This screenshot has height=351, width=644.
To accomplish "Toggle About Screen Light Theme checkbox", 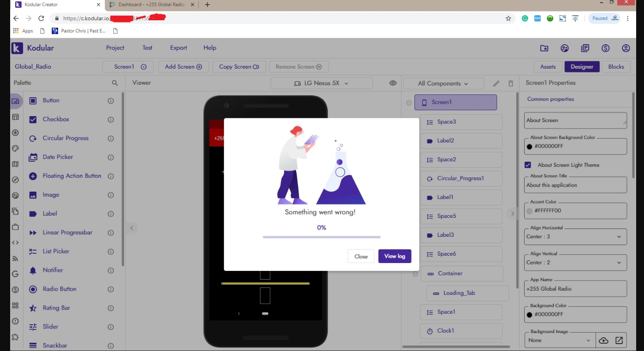I will (528, 165).
